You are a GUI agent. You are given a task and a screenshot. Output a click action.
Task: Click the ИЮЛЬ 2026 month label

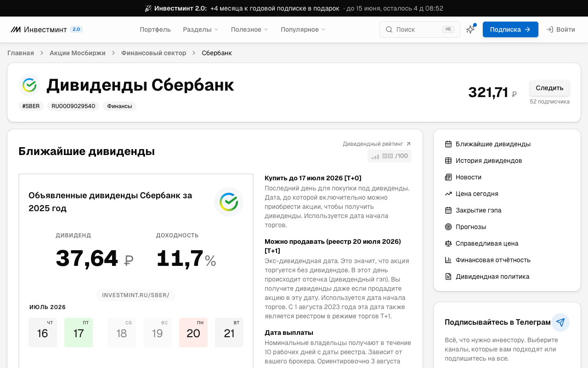click(48, 307)
